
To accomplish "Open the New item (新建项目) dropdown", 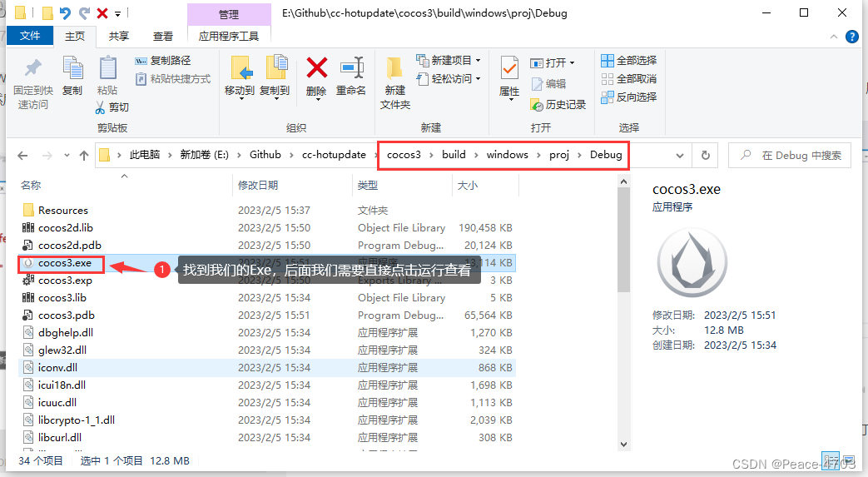I will click(449, 60).
